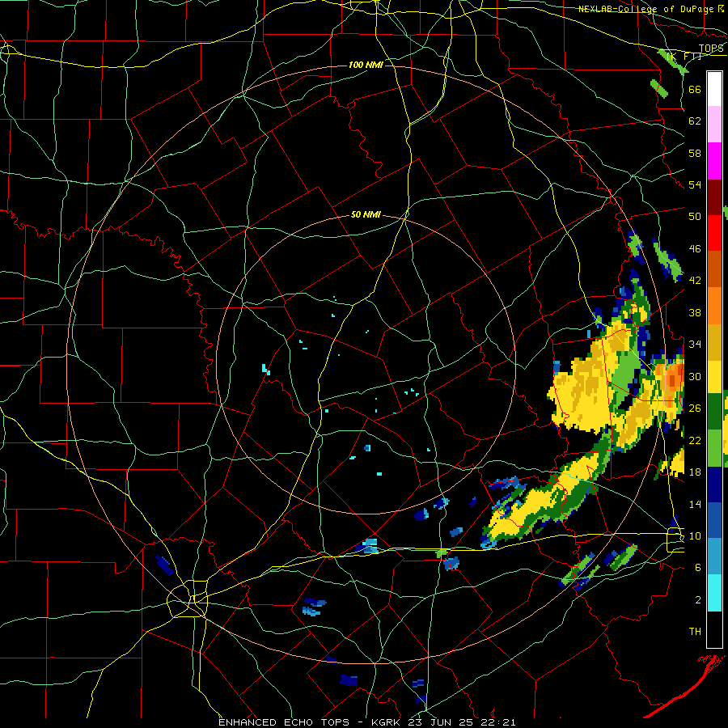
Task: Click the light pink legend swatch
Action: (x=714, y=125)
